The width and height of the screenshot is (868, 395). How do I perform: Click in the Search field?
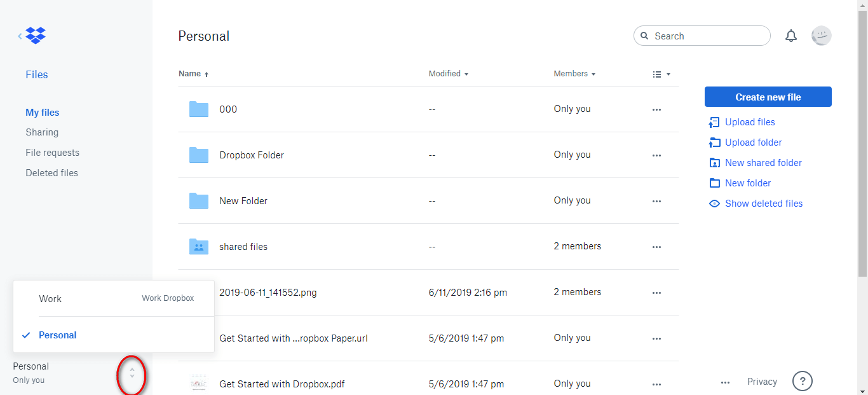click(x=705, y=36)
